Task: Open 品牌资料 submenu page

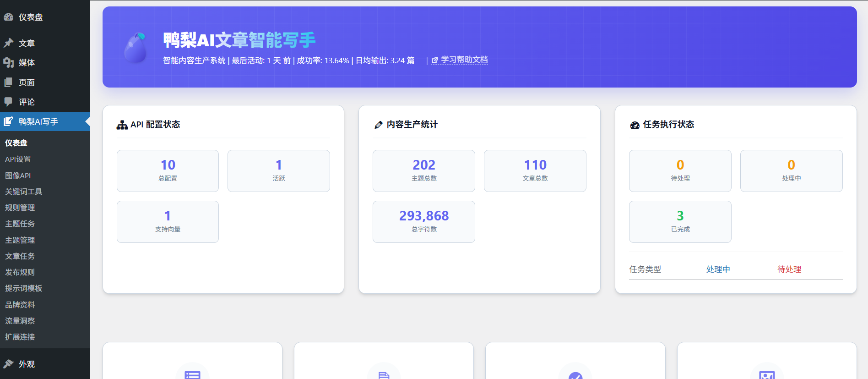Action: 45,305
